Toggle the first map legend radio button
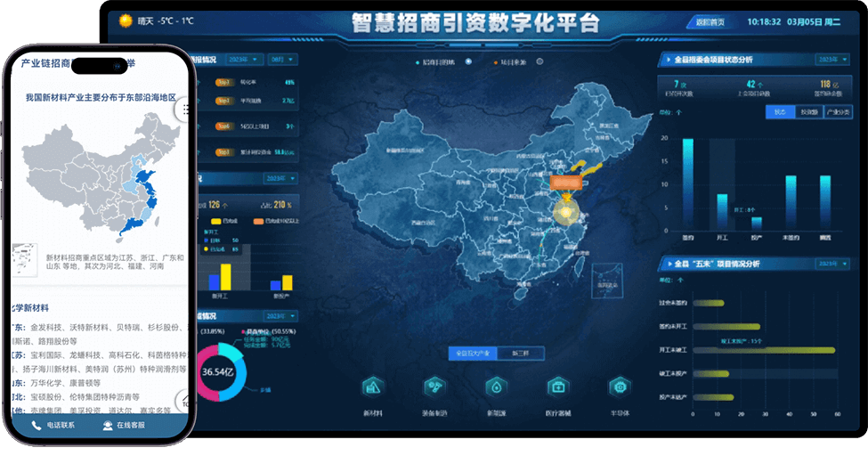The width and height of the screenshot is (868, 464). [418, 62]
